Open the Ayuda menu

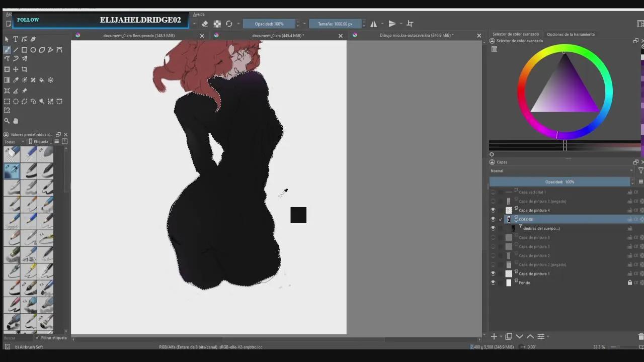pos(199,14)
